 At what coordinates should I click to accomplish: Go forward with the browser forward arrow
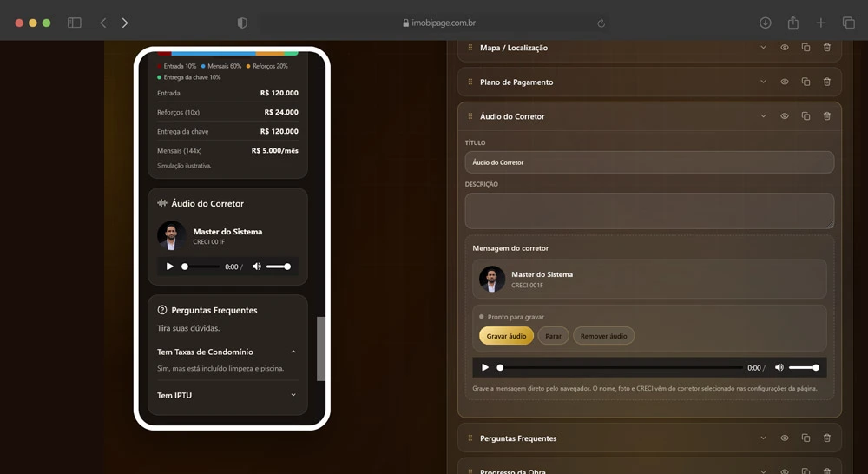click(125, 23)
